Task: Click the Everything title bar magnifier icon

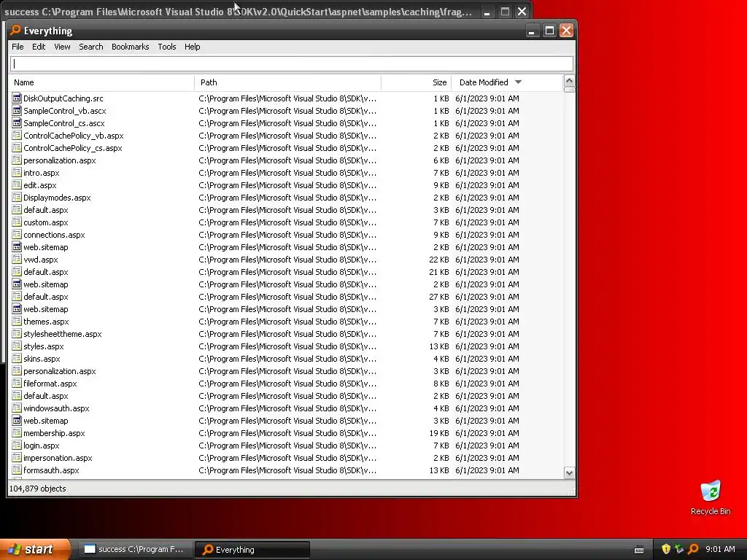Action: pos(16,30)
